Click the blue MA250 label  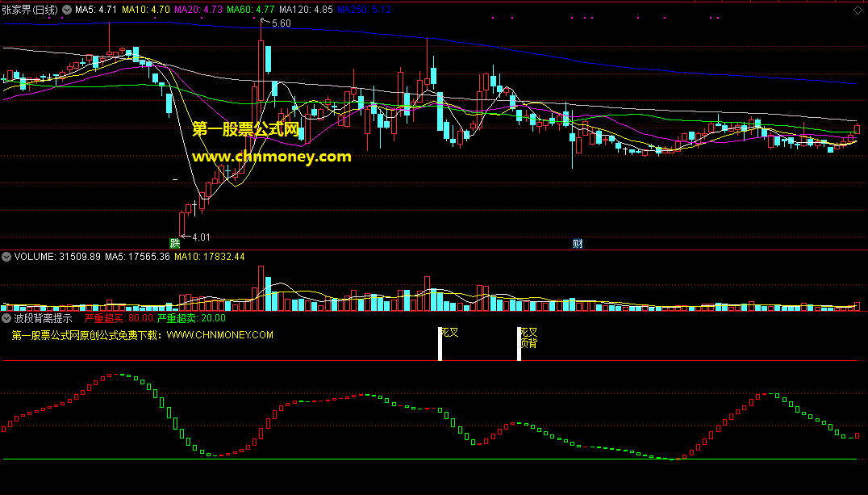365,10
